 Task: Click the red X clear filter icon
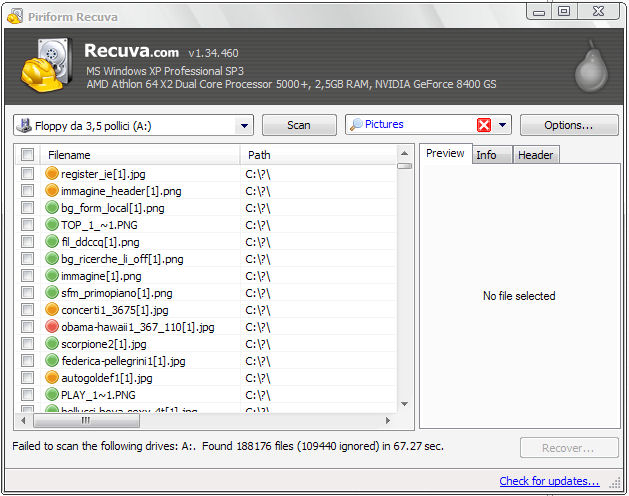(x=484, y=125)
